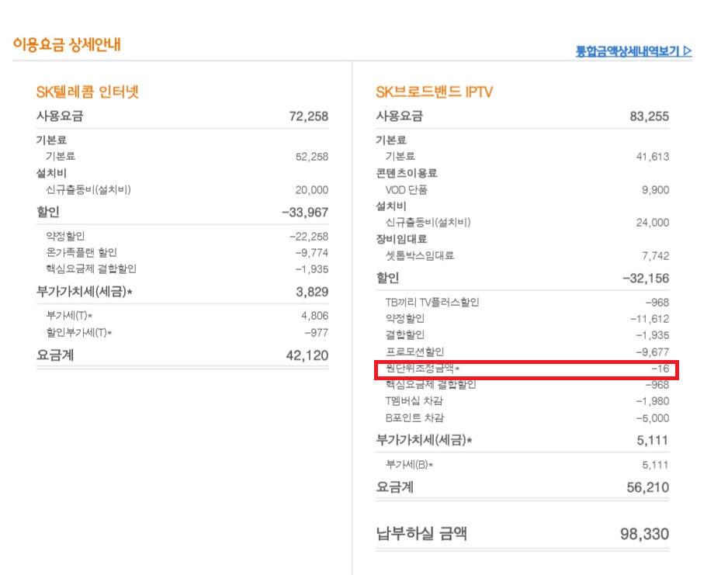The image size is (728, 575).
Task: Click the 프로모션할인 discount row
Action: [414, 352]
